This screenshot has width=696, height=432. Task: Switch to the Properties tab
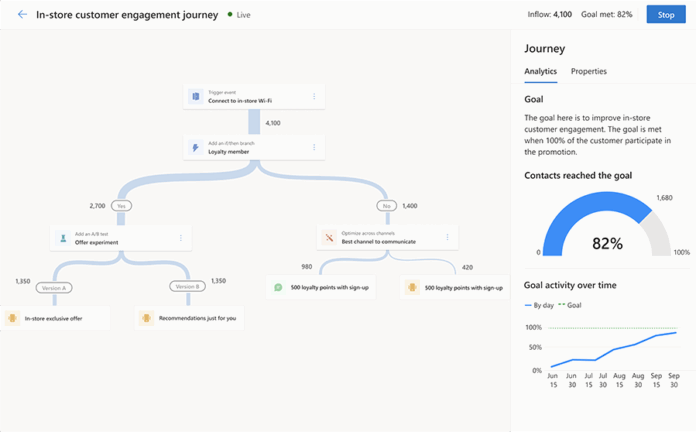(x=588, y=72)
